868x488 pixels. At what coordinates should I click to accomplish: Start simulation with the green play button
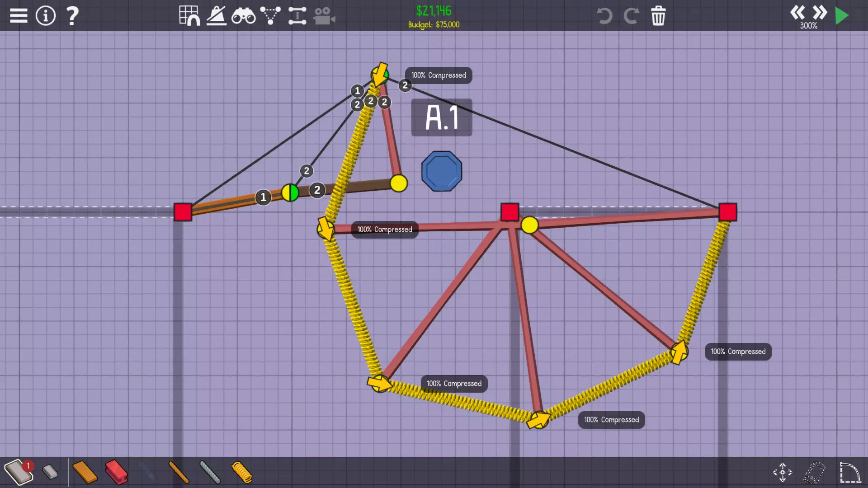tap(842, 16)
